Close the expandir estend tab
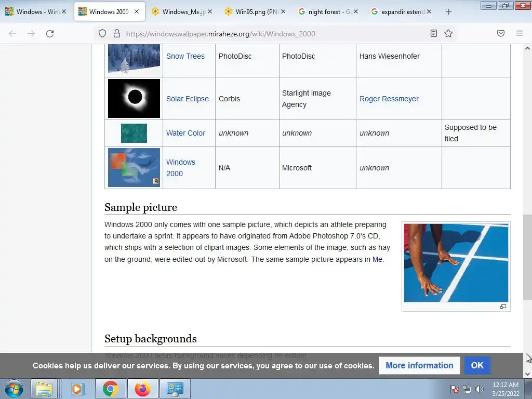Image resolution: width=532 pixels, height=399 pixels. click(x=429, y=11)
